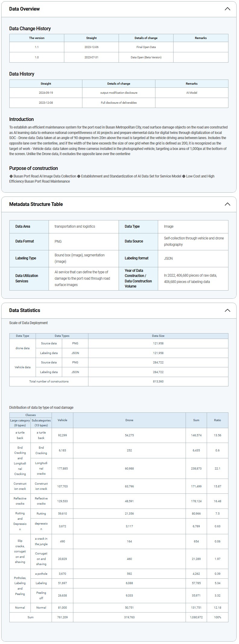Select the JSON value beside Labeling format
Viewport: 239px width, 644px height.
[168, 259]
